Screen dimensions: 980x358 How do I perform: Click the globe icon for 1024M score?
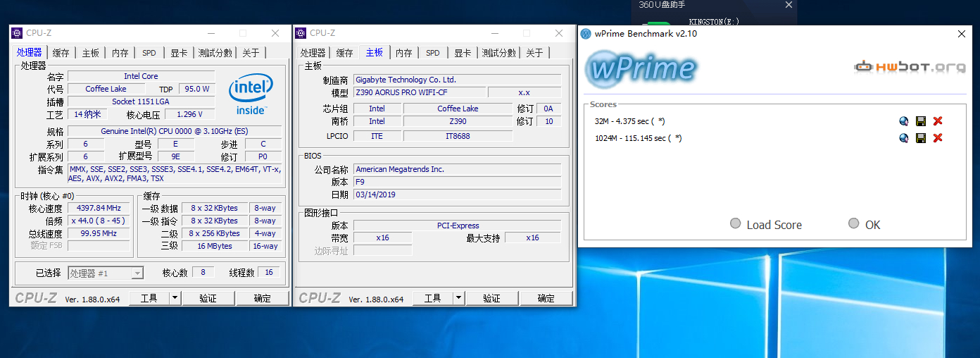coord(904,138)
